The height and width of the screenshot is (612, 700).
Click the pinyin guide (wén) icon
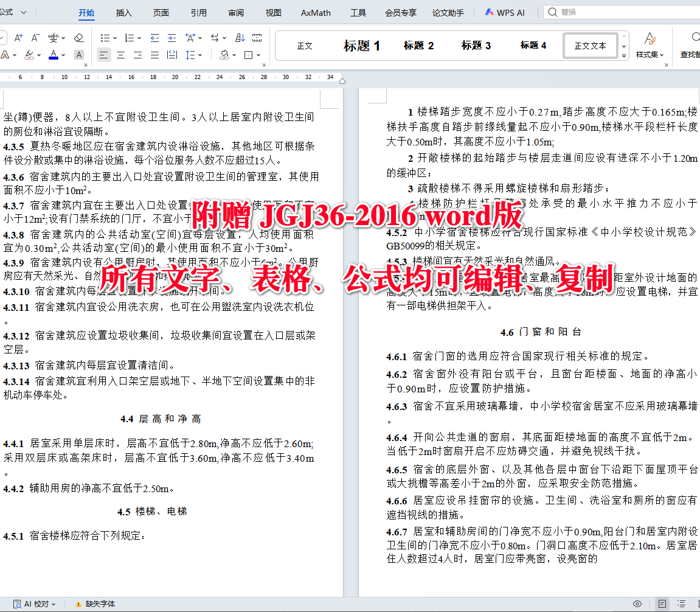pos(53,38)
